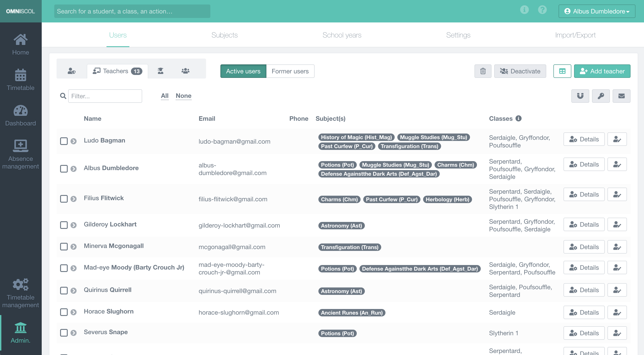The height and width of the screenshot is (355, 644).
Task: Switch to the Subjects tab
Action: (224, 35)
